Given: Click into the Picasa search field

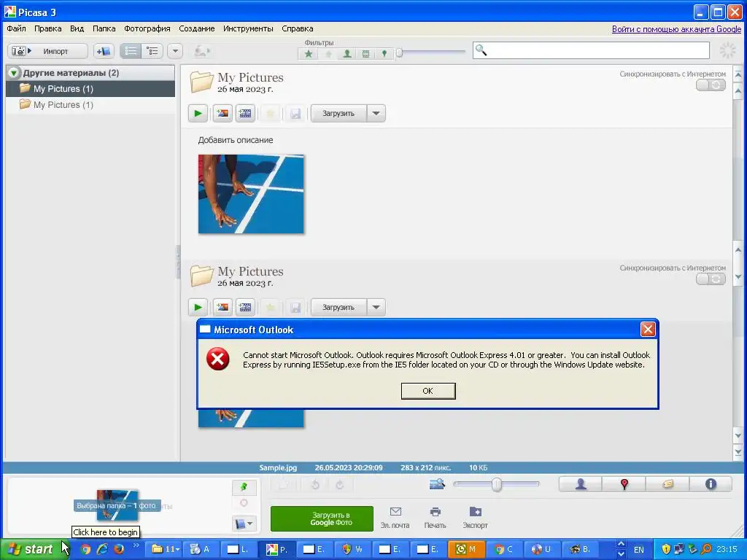Looking at the screenshot, I should (591, 50).
